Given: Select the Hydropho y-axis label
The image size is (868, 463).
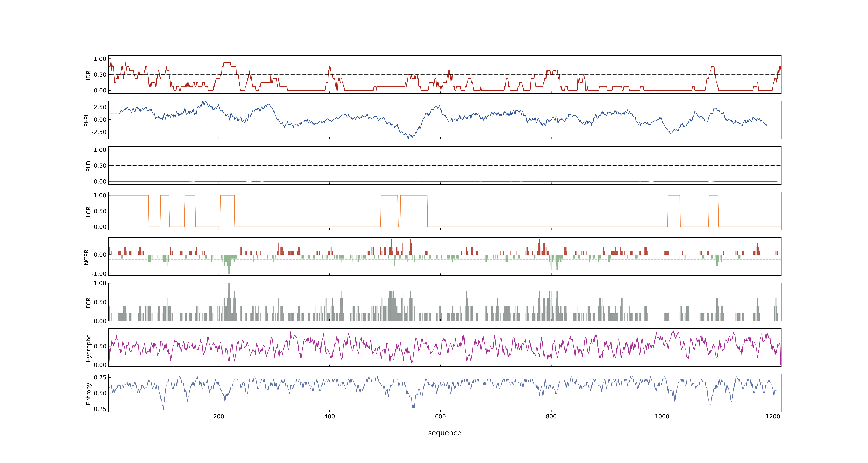Looking at the screenshot, I should click(x=88, y=348).
